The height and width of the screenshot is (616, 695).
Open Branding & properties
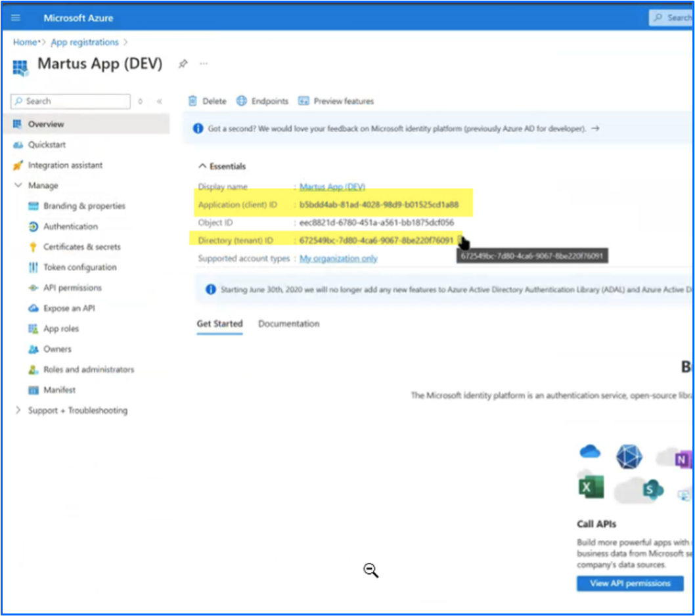click(84, 206)
